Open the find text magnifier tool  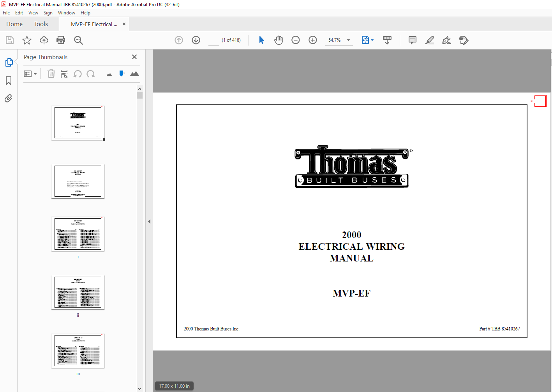coord(78,40)
